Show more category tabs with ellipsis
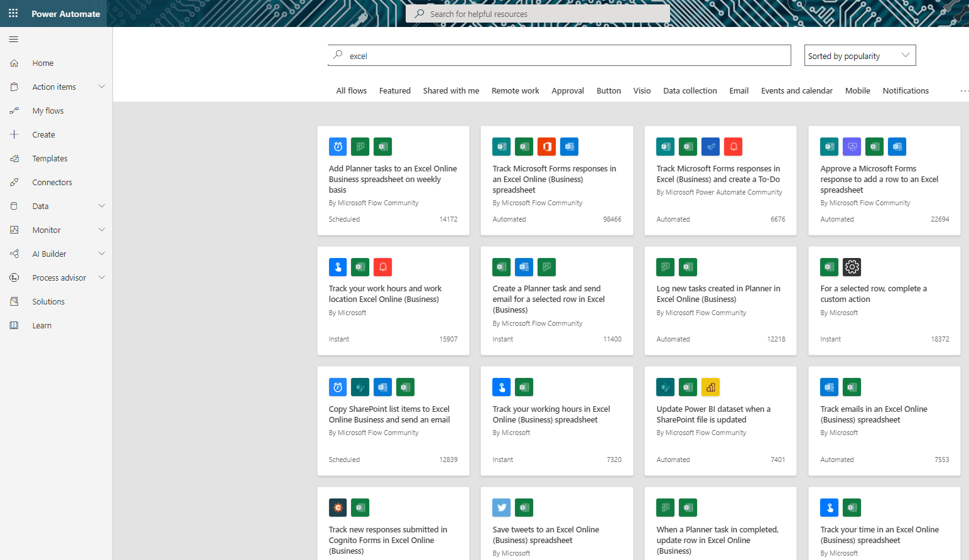The width and height of the screenshot is (969, 560). click(964, 91)
